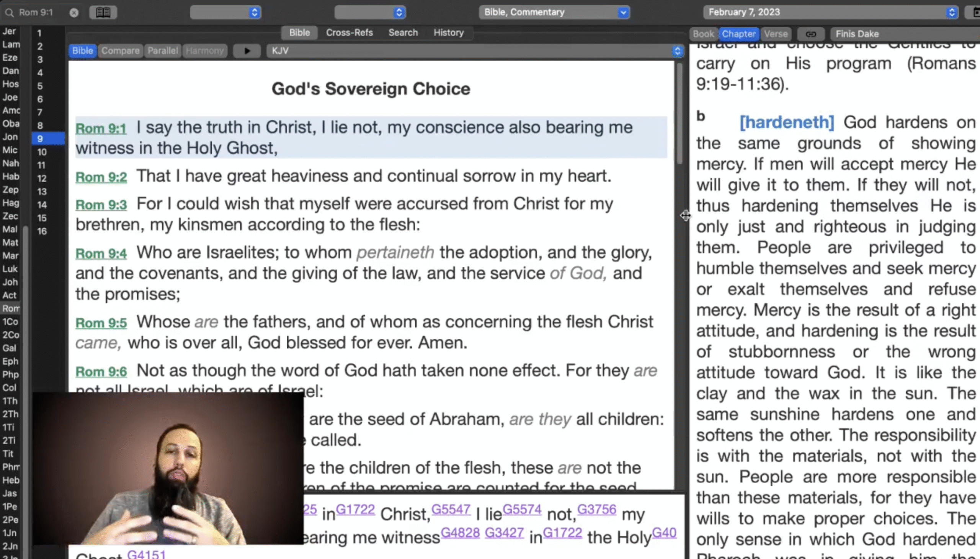Click the magnifying glass search icon
980x559 pixels.
(x=10, y=13)
